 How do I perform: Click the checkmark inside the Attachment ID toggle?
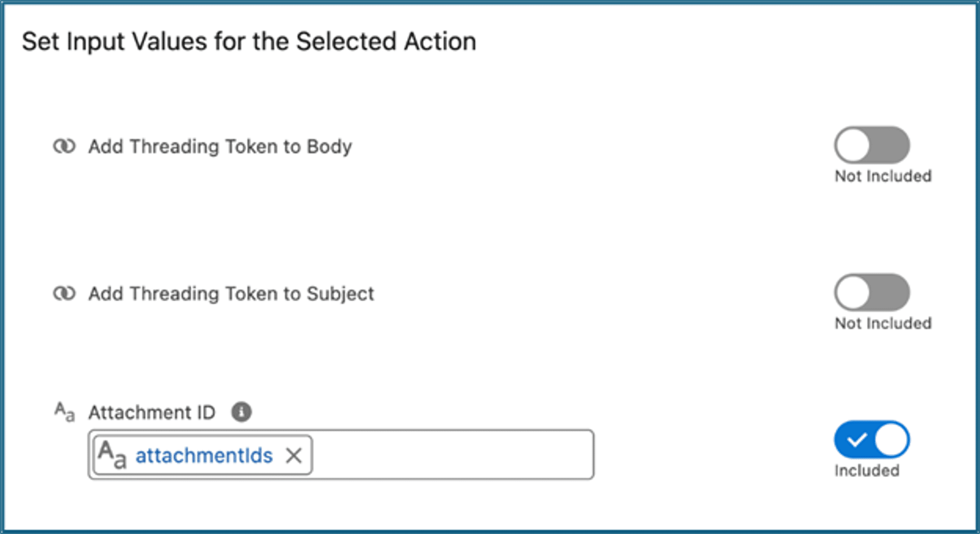857,440
